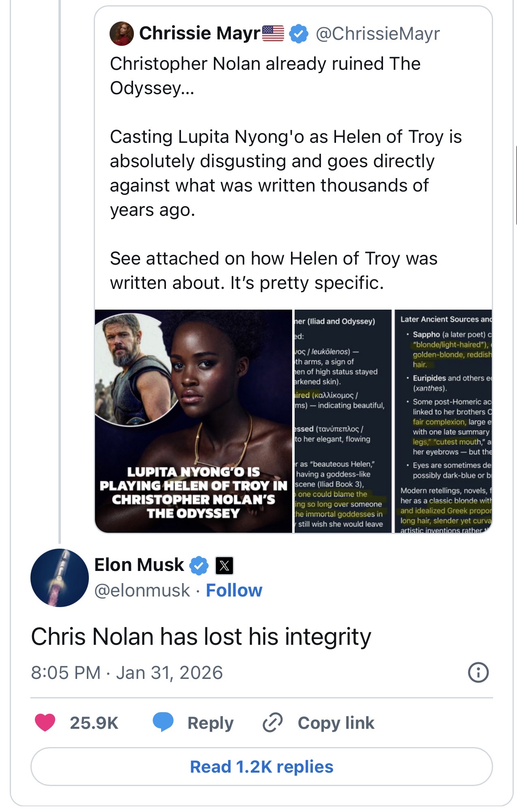Open the @ChrissieMayr handle link

tap(377, 34)
